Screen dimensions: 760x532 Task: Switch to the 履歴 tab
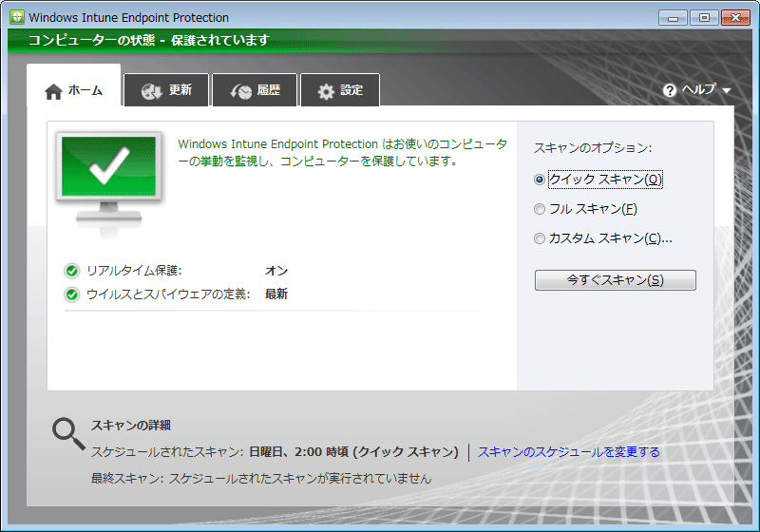(255, 90)
